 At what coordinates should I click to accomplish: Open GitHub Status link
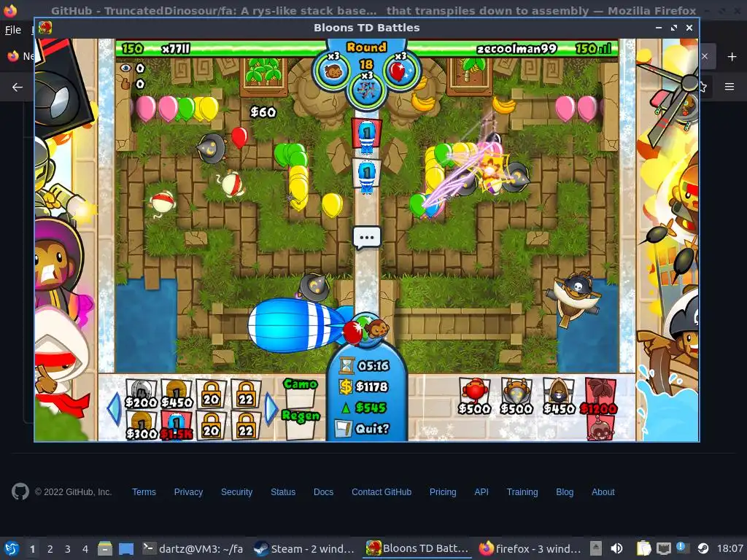[x=283, y=492]
